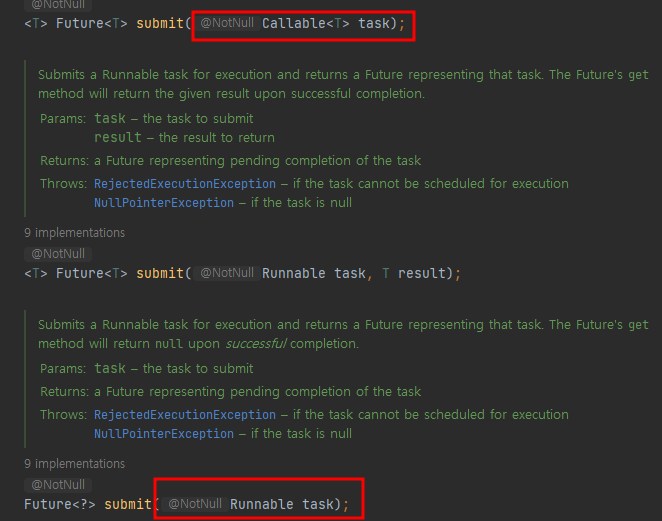Click 'task' parameter after Callable<T>

(x=374, y=23)
